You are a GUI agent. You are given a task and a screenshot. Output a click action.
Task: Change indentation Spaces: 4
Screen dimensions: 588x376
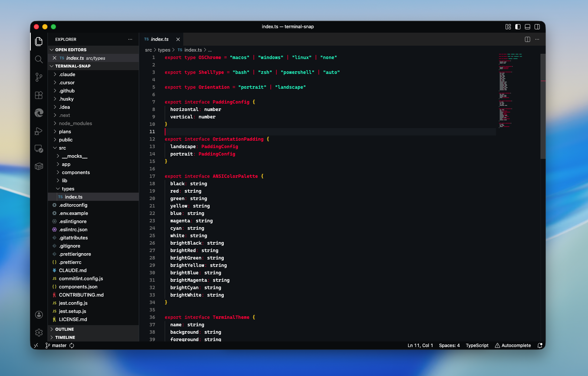click(x=449, y=346)
